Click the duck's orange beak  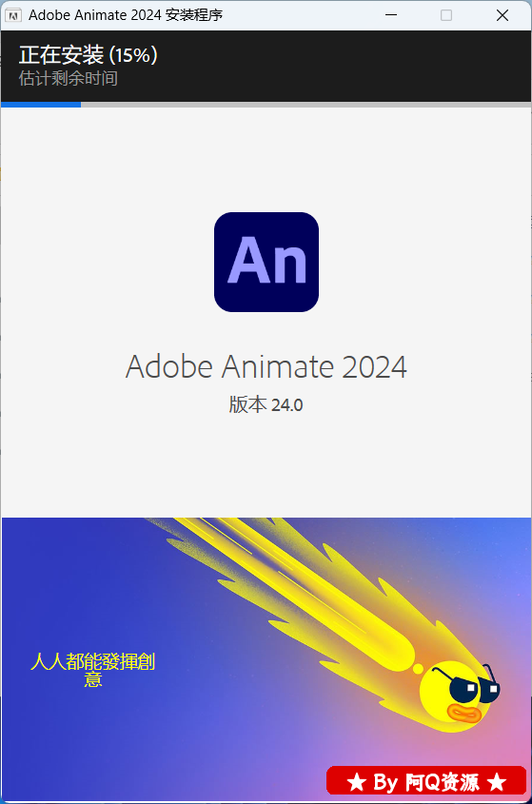point(464,714)
